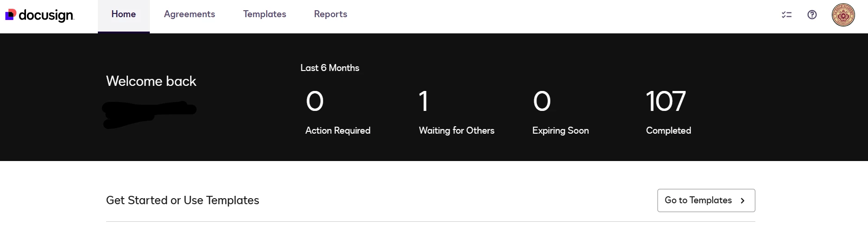Open the Action Required label
Image resolution: width=868 pixels, height=226 pixels.
pos(338,131)
